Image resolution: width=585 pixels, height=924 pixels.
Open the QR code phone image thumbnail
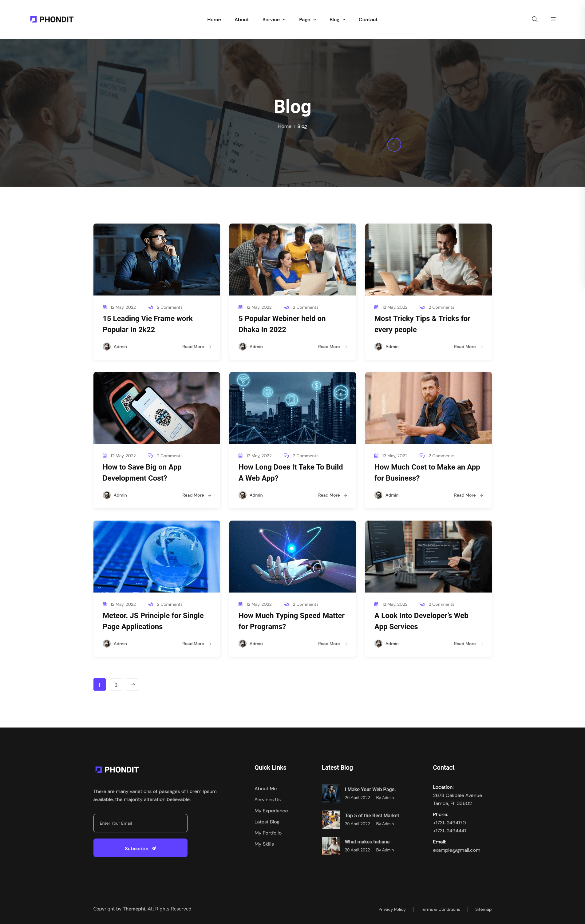click(x=156, y=408)
